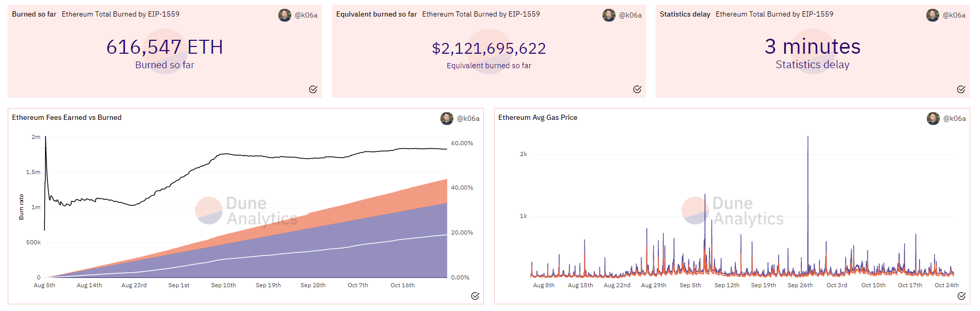980x311 pixels.
Task: Click the Sep 26th label in gas price chart
Action: [x=800, y=285]
